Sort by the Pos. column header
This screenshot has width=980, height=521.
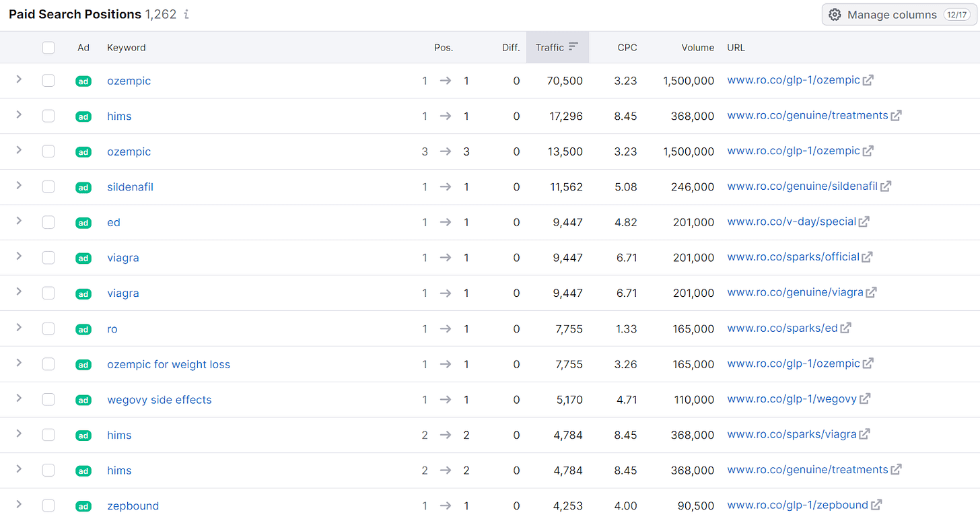click(444, 47)
